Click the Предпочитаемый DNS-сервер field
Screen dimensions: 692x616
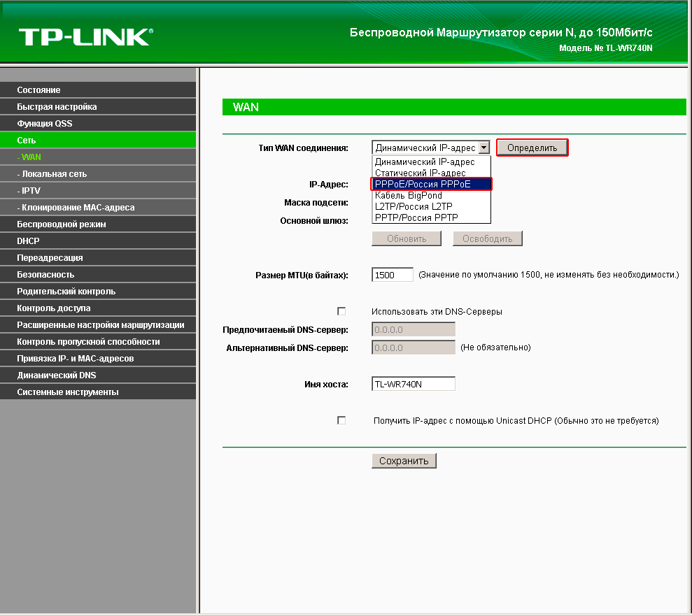[414, 329]
